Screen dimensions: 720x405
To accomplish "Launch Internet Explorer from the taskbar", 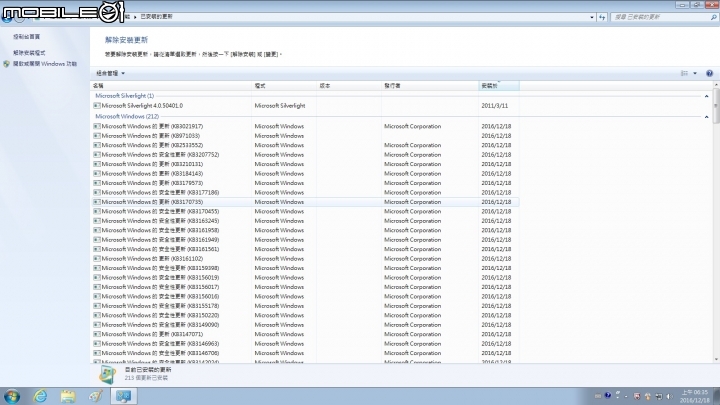I will pyautogui.click(x=40, y=396).
